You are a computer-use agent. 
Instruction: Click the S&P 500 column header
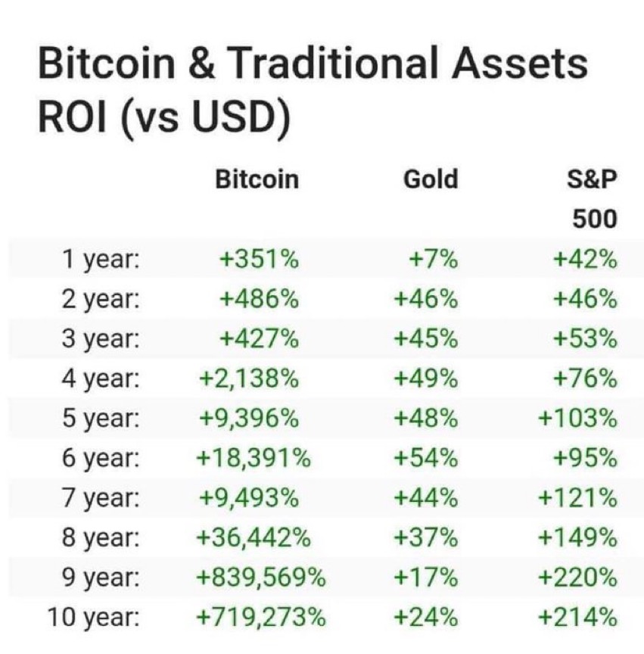[x=592, y=199]
